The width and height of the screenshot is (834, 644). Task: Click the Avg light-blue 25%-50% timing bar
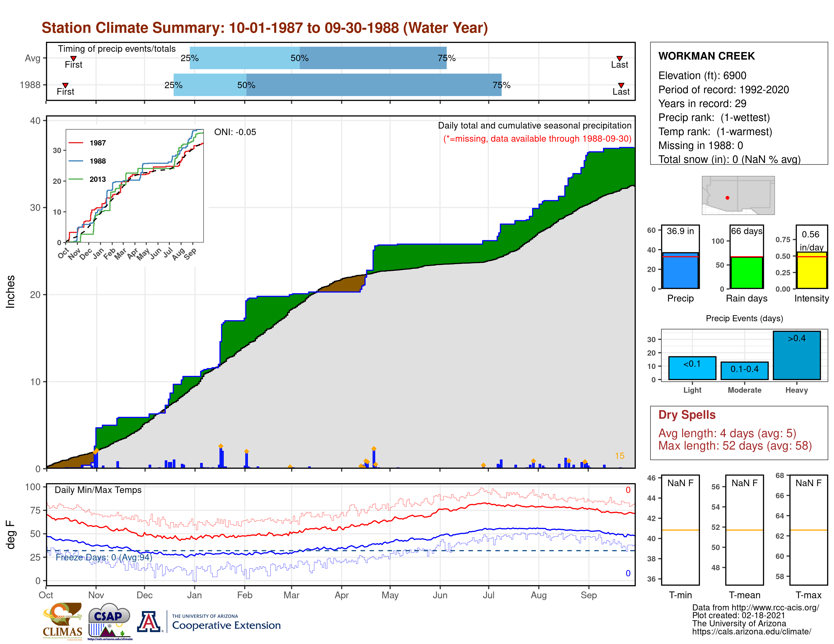(x=245, y=58)
